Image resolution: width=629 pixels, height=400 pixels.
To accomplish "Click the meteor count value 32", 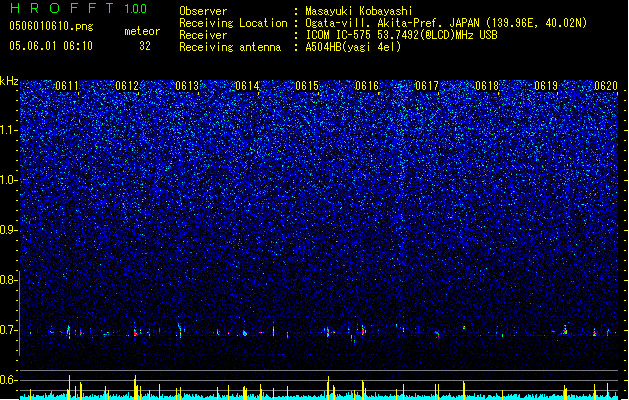I will point(145,46).
